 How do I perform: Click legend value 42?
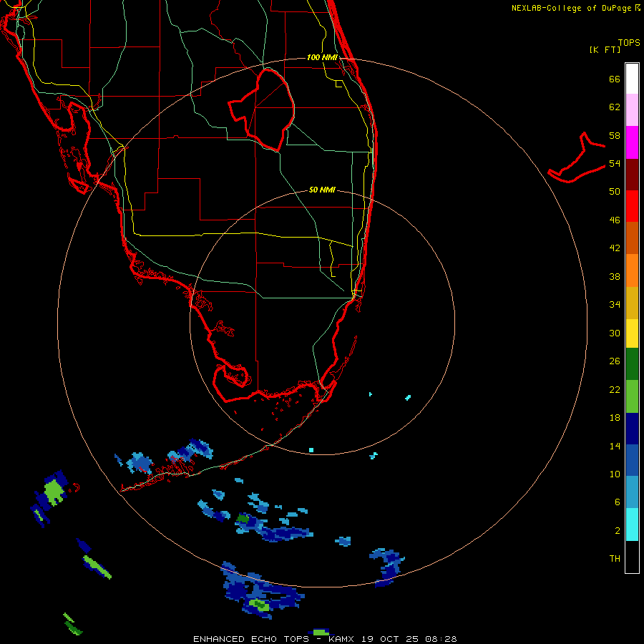click(615, 248)
